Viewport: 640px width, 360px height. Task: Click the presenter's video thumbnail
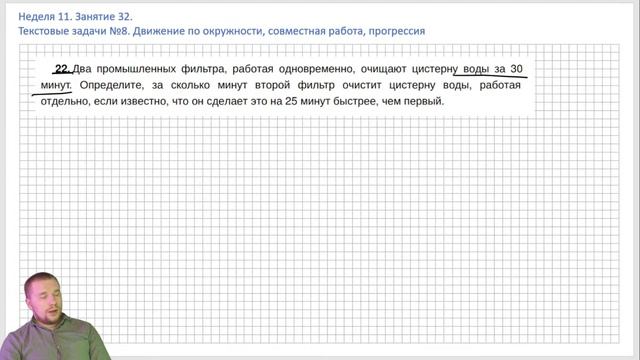55,316
